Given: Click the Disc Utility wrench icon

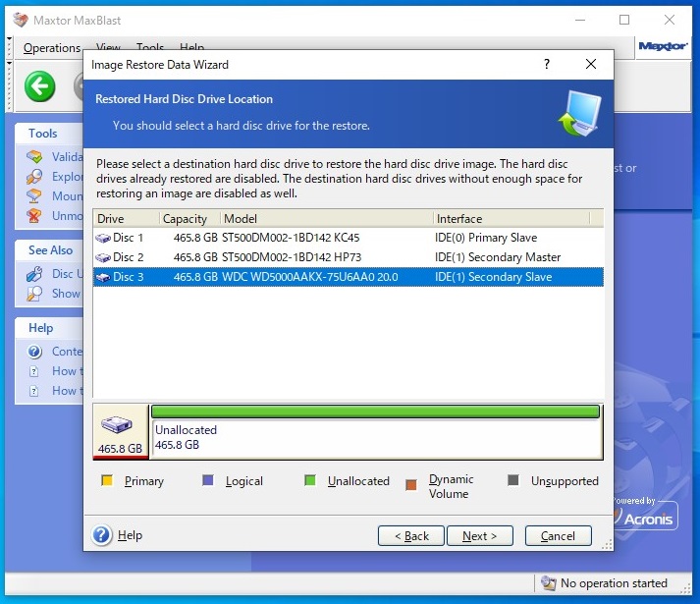Looking at the screenshot, I should tap(34, 274).
